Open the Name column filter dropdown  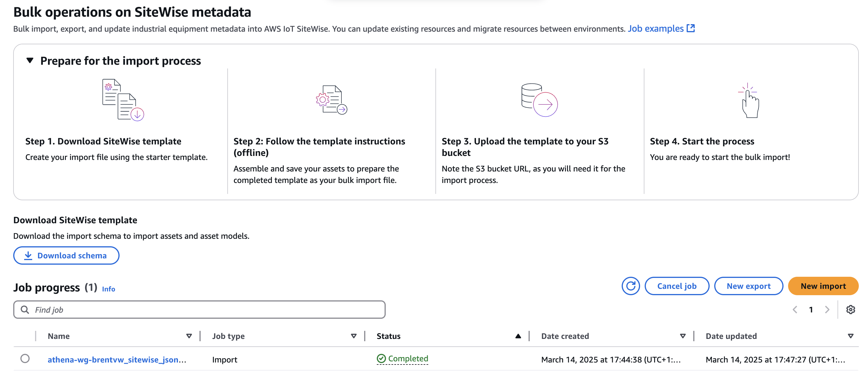click(189, 336)
